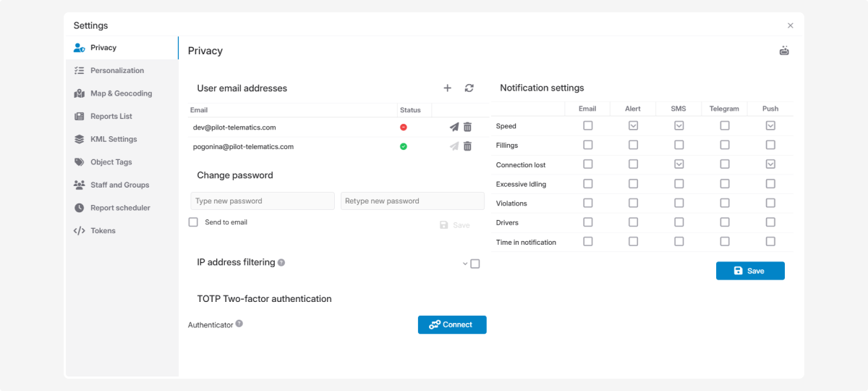Click the refresh icon for email addresses
The height and width of the screenshot is (391, 868).
pos(469,88)
